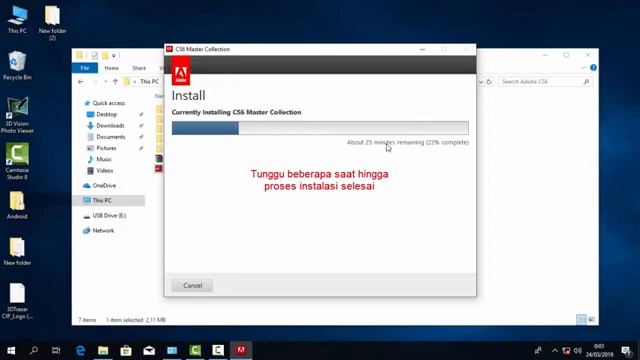Open the green Camtasia taskbar icon

pyautogui.click(x=195, y=350)
